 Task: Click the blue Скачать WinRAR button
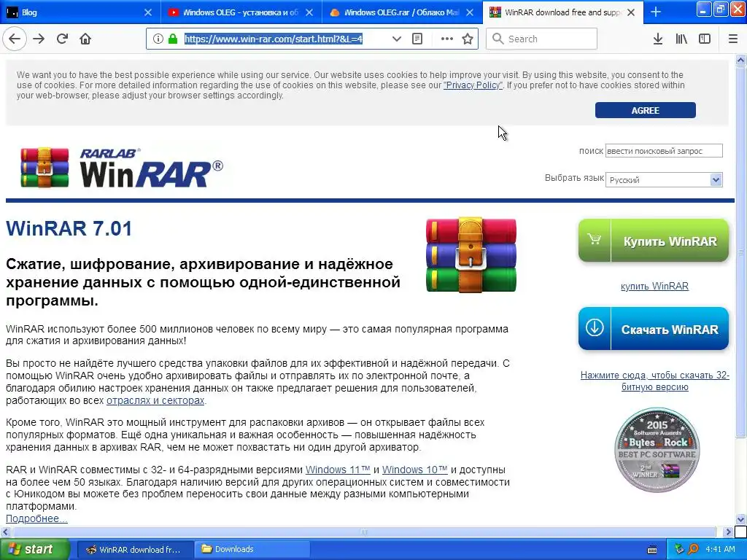click(x=653, y=329)
